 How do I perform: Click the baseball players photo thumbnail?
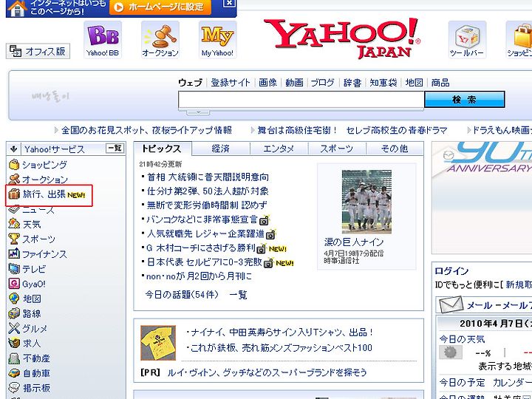366,202
